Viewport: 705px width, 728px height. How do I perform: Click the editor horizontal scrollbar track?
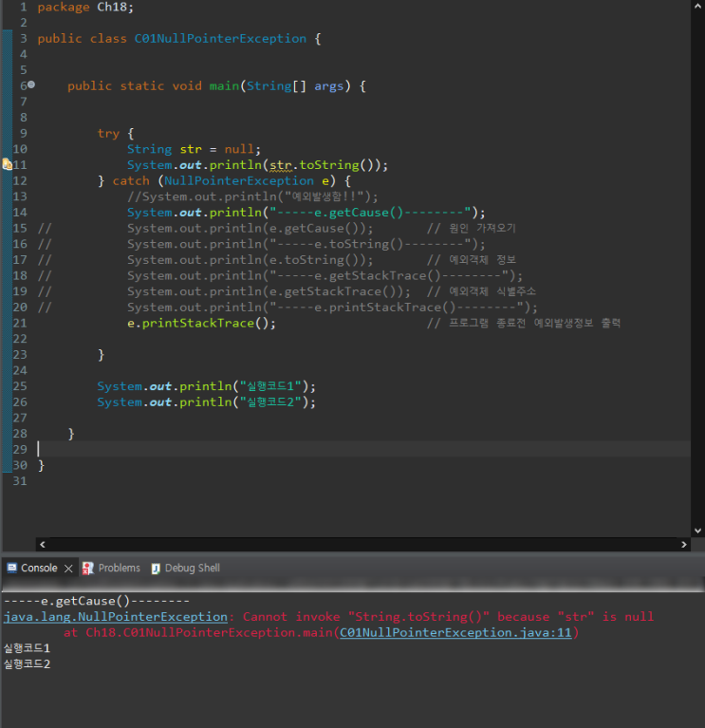tap(363, 544)
